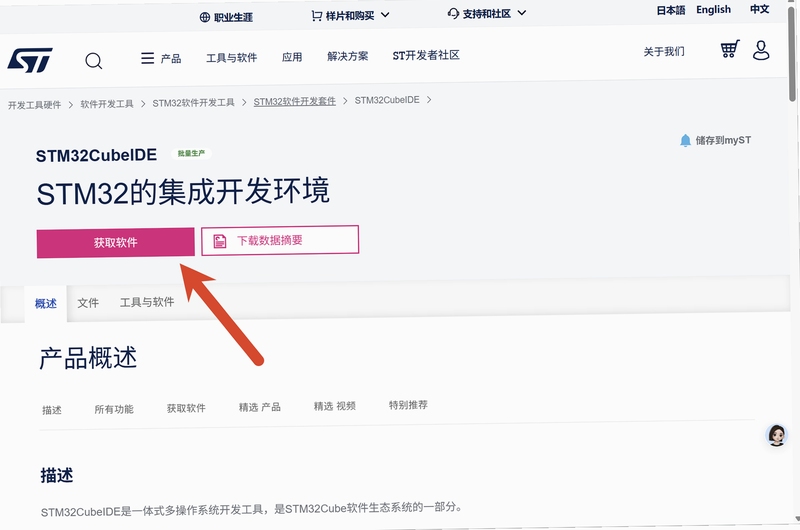Open the 应用 navigation menu
This screenshot has width=800, height=530.
tap(292, 57)
